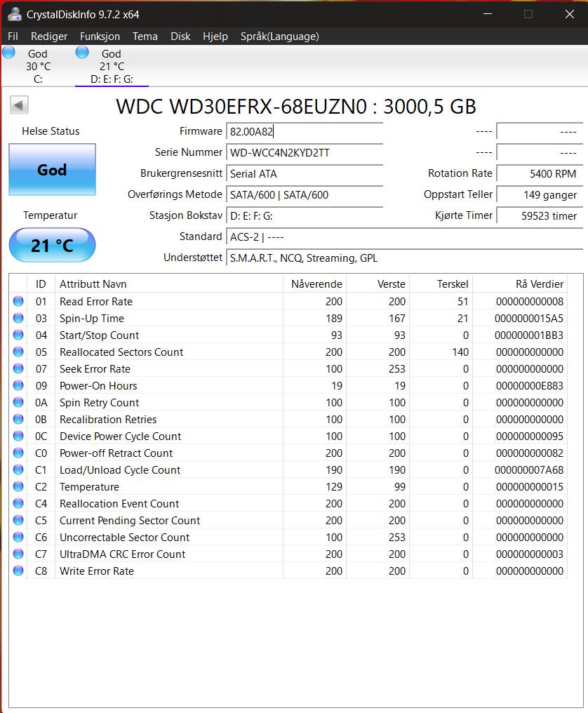Click the CrystalDiskInfo app icon in title bar
The height and width of the screenshot is (713, 588).
coord(14,14)
